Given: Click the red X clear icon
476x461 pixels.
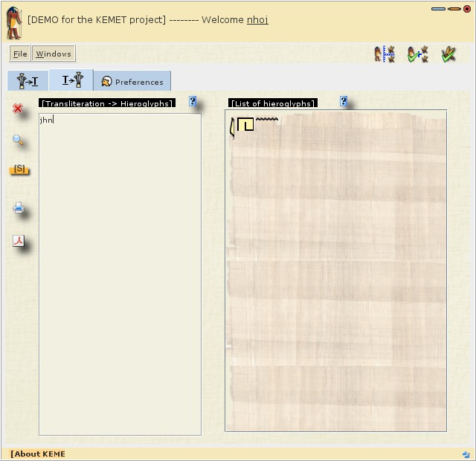Looking at the screenshot, I should pos(18,109).
